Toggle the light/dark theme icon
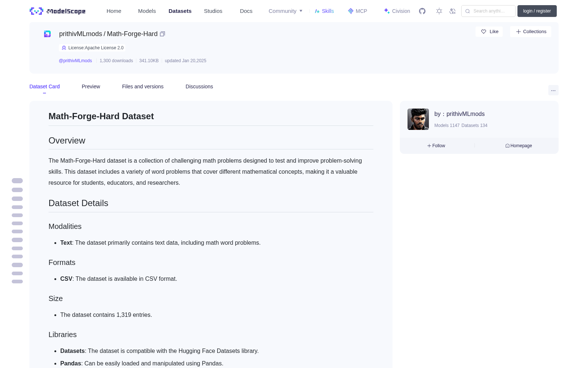The image size is (588, 368). (439, 11)
